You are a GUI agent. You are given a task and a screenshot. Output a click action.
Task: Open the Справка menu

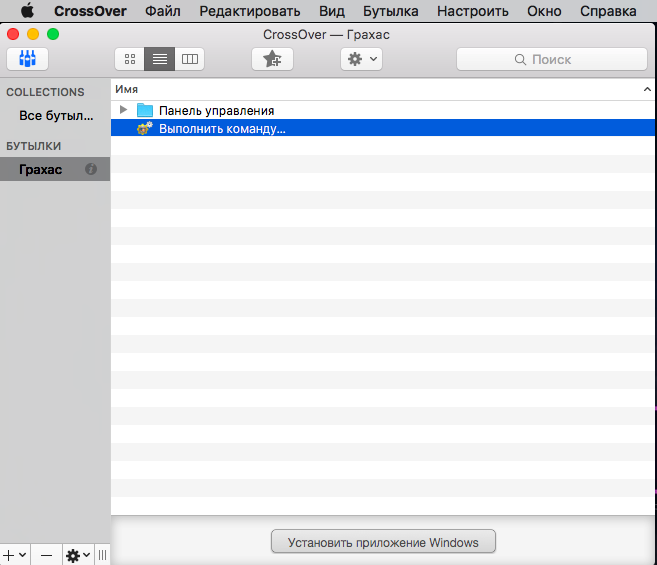click(608, 11)
